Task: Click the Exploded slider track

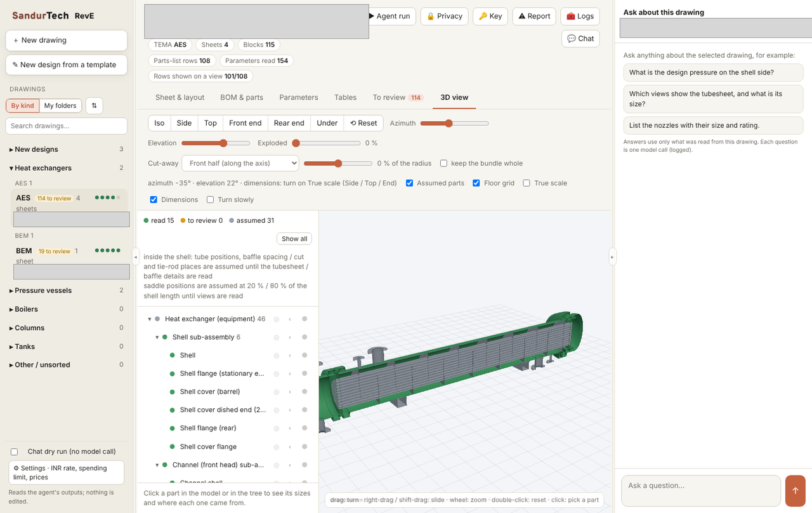Action: pos(326,143)
